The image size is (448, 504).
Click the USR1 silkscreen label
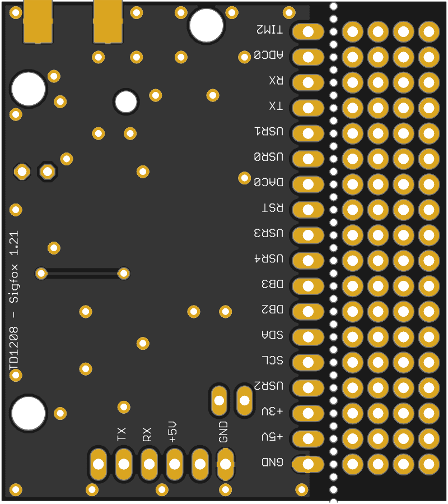point(269,131)
